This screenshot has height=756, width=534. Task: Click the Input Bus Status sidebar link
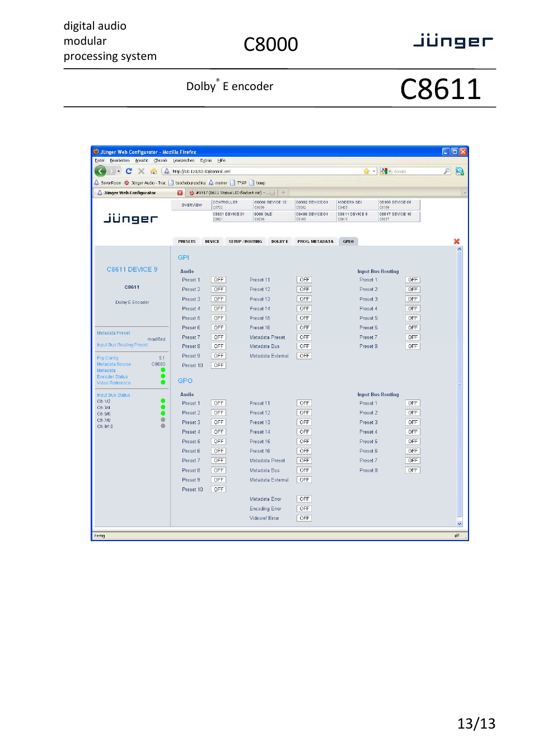pyautogui.click(x=114, y=395)
